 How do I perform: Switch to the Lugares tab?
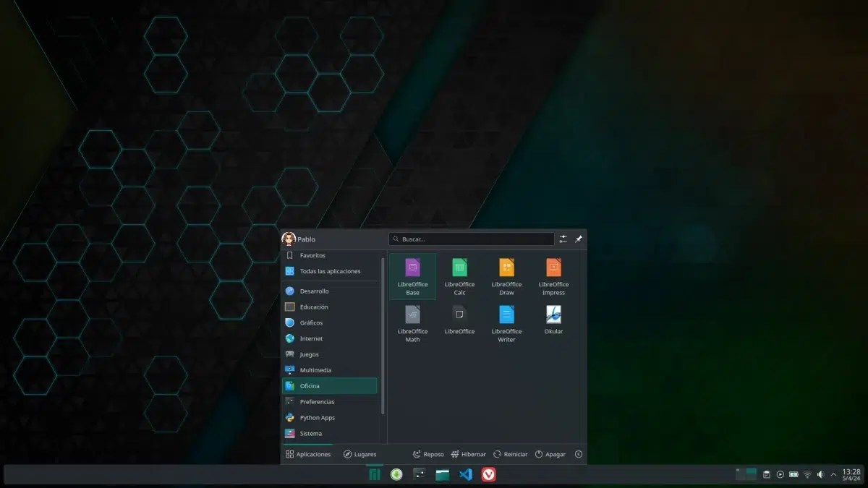click(360, 454)
